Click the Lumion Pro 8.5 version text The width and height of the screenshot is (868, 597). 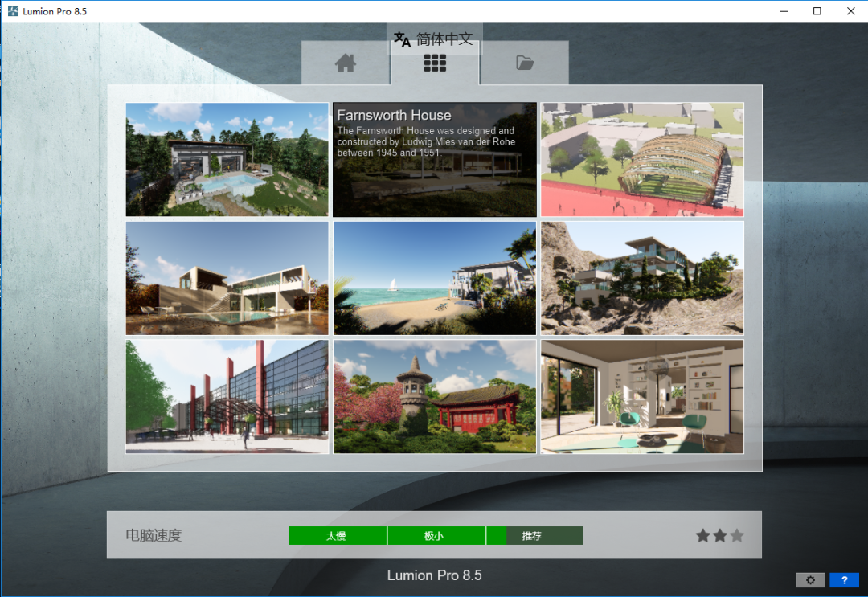[435, 575]
